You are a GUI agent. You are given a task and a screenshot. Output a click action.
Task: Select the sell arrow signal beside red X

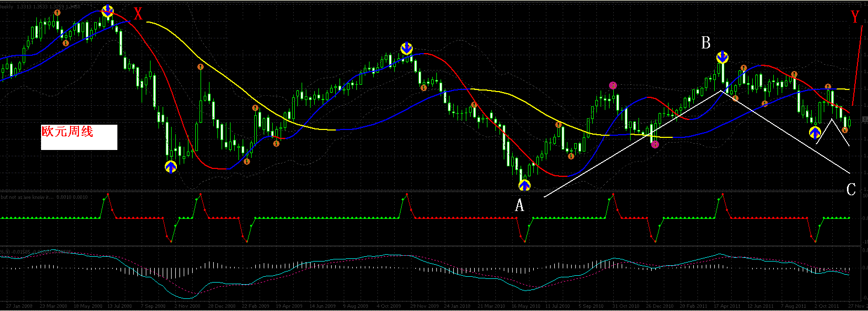click(107, 11)
